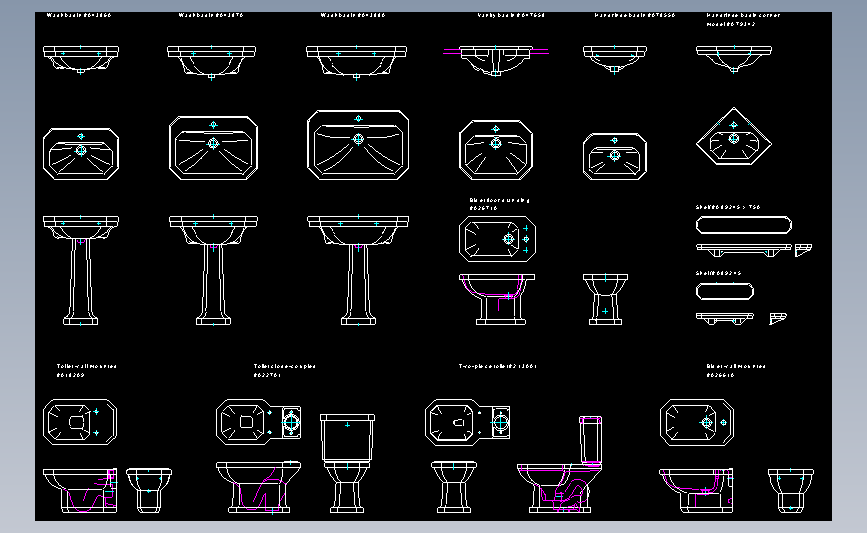Select the wall-mounted bidet plan view
Image resolution: width=867 pixels, height=533 pixels.
697,422
